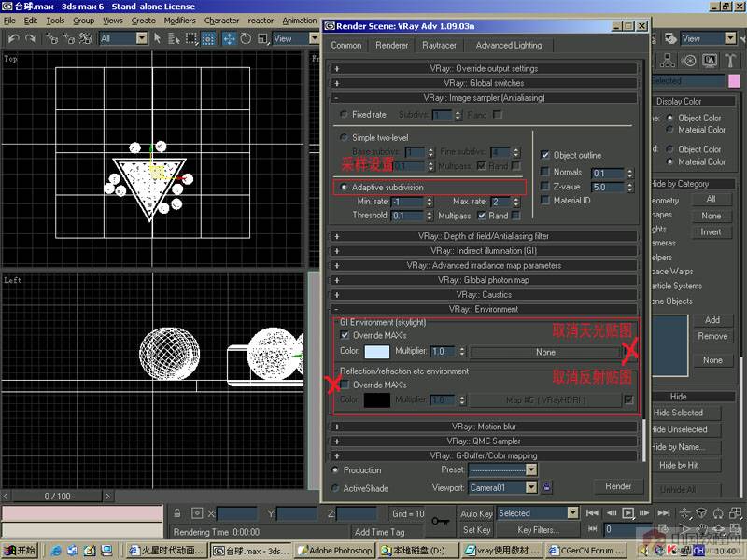This screenshot has width=747, height=560.
Task: Activate the Select and Link tool
Action: pos(51,38)
